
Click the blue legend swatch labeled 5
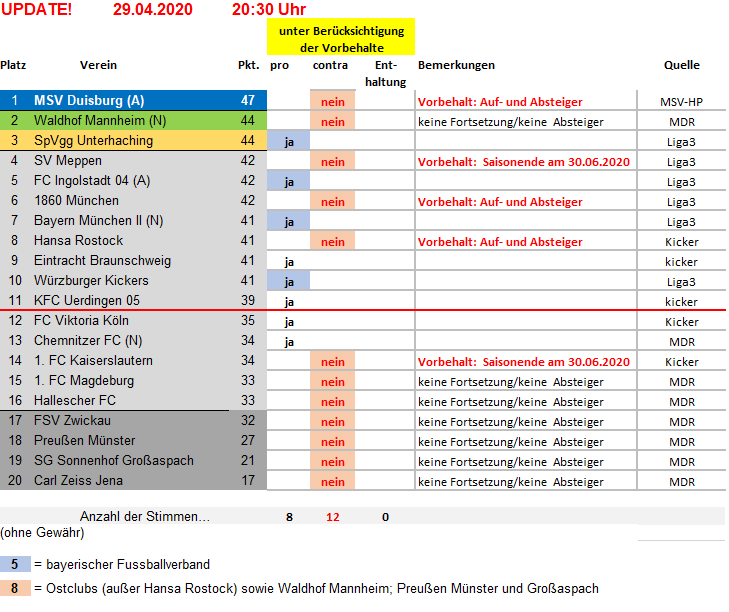click(14, 564)
